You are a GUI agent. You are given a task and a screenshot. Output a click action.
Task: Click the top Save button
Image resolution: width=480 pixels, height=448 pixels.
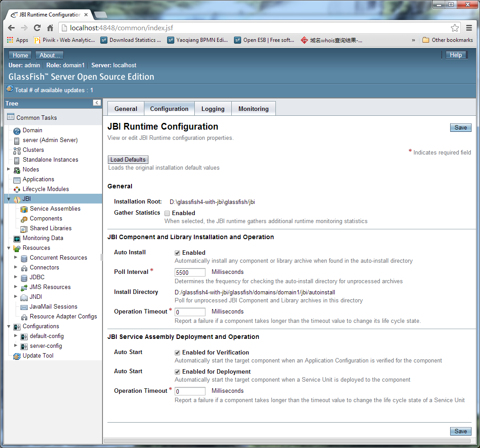[x=460, y=127]
